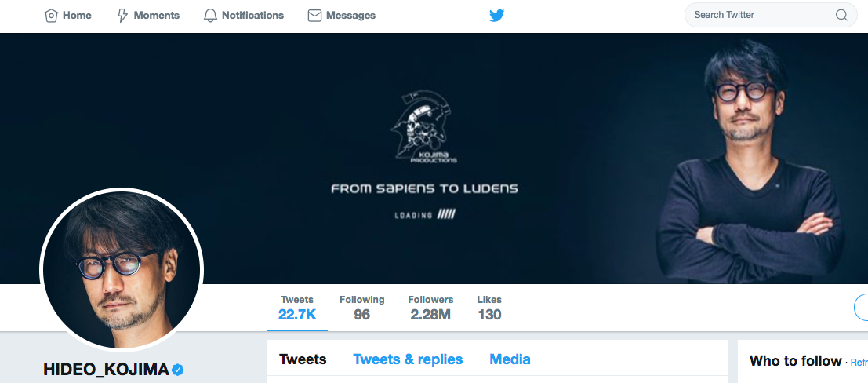
Task: Click the HIDEO_KOJIMA profile name
Action: [x=107, y=370]
